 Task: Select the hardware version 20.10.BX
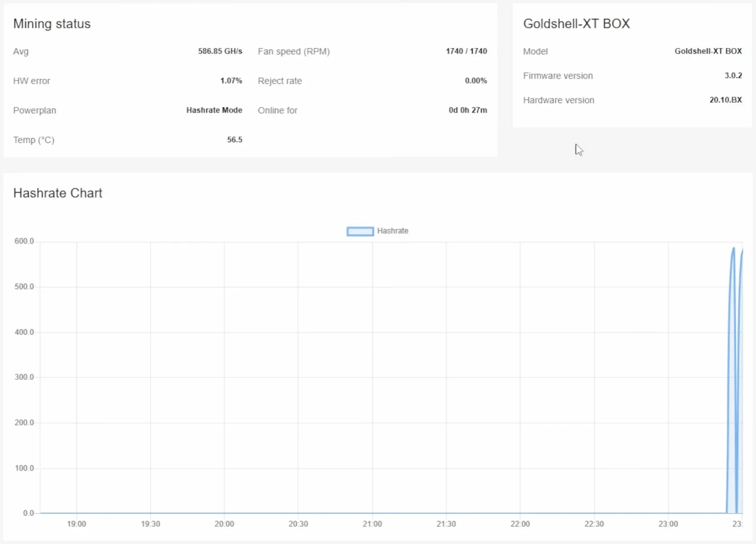(725, 100)
